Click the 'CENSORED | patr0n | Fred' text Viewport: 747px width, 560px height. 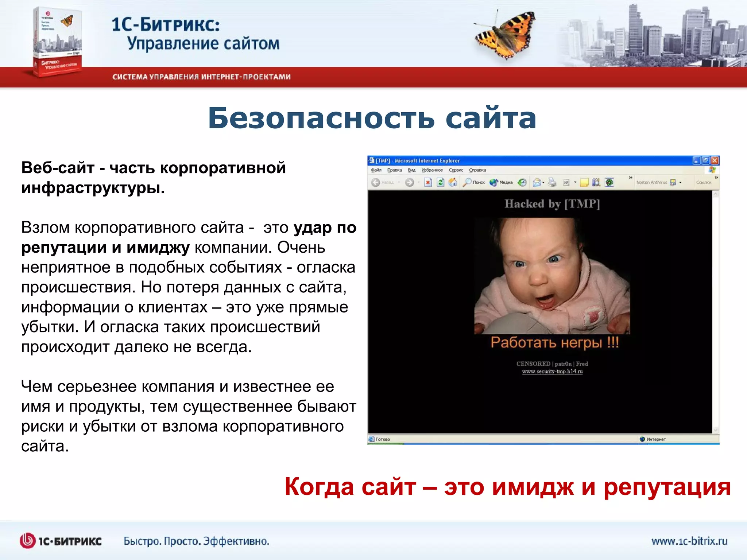point(552,363)
